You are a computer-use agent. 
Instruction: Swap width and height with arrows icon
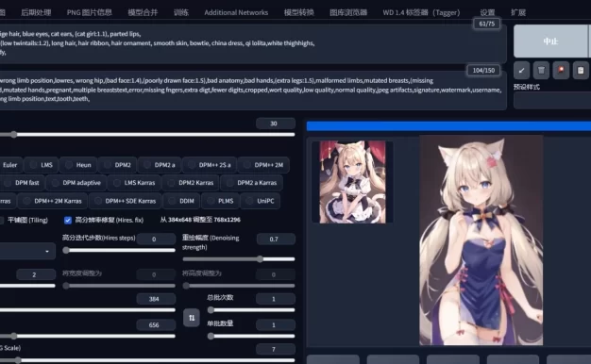pyautogui.click(x=192, y=318)
